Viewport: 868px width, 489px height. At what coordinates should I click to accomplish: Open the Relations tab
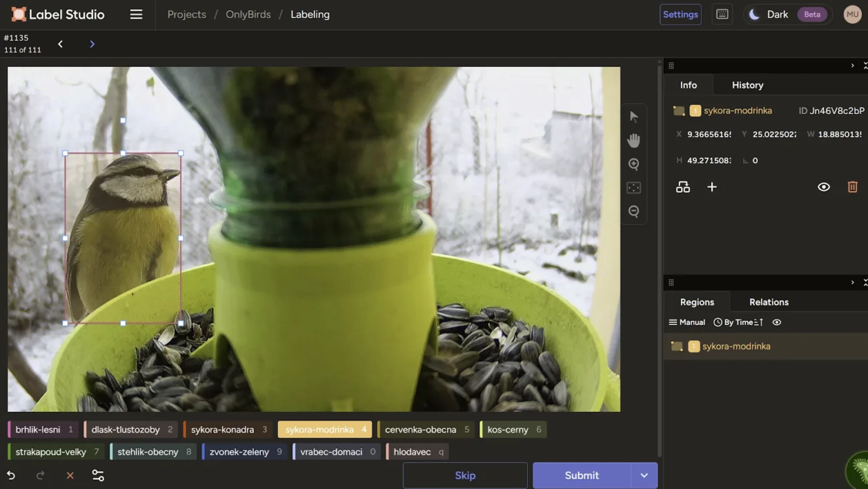pos(768,302)
